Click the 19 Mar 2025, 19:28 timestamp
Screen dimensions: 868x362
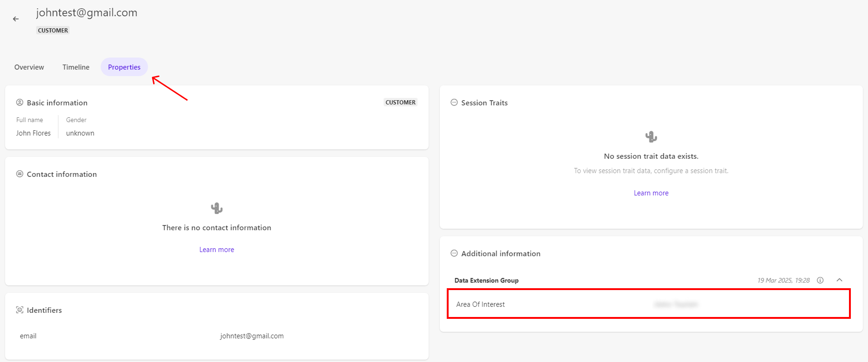tap(784, 280)
